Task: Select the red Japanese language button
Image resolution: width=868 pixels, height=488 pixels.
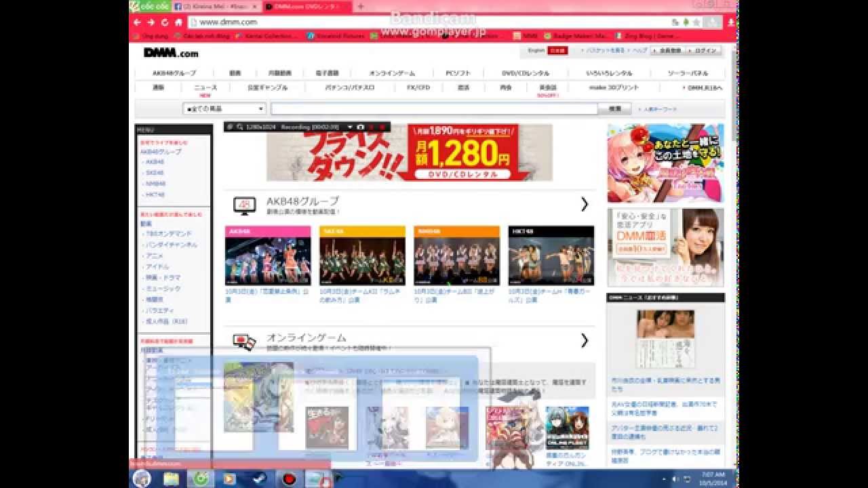Action: (557, 51)
